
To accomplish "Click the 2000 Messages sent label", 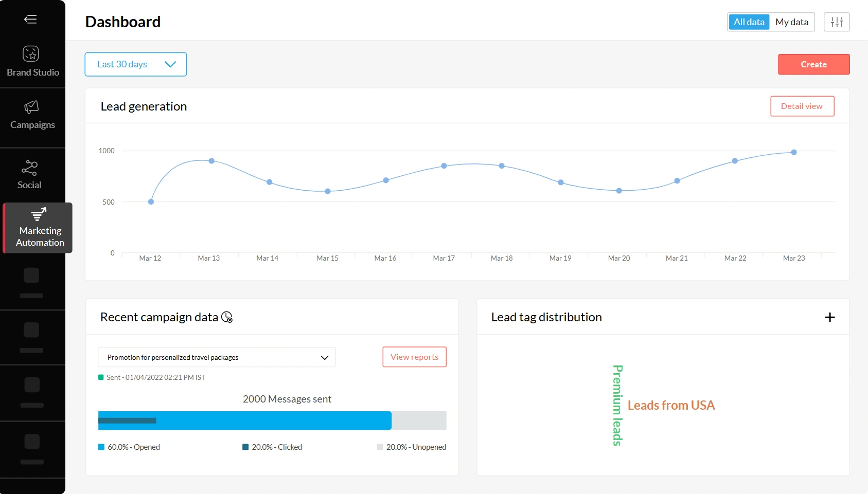I will click(287, 399).
